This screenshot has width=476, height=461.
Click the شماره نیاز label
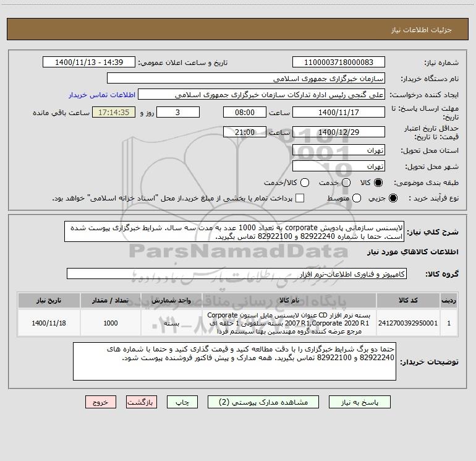click(441, 62)
